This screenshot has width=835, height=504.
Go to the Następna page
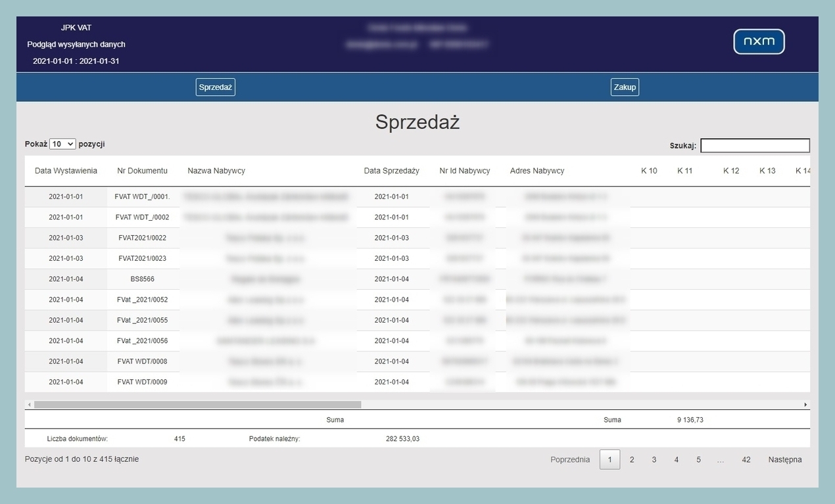pyautogui.click(x=784, y=460)
